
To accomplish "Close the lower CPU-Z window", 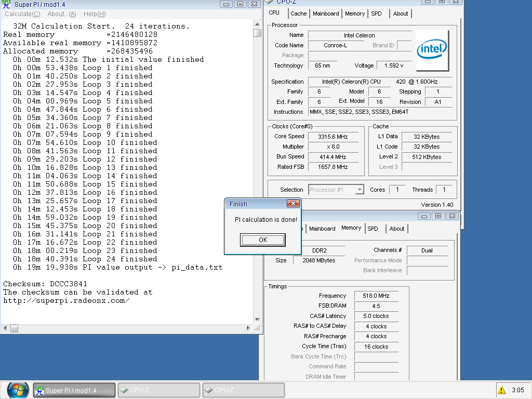I will coord(453,216).
